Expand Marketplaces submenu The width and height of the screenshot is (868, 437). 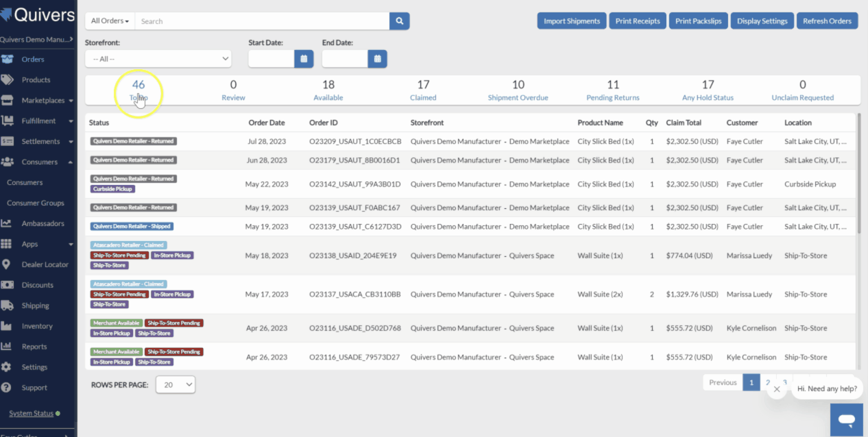click(x=71, y=101)
